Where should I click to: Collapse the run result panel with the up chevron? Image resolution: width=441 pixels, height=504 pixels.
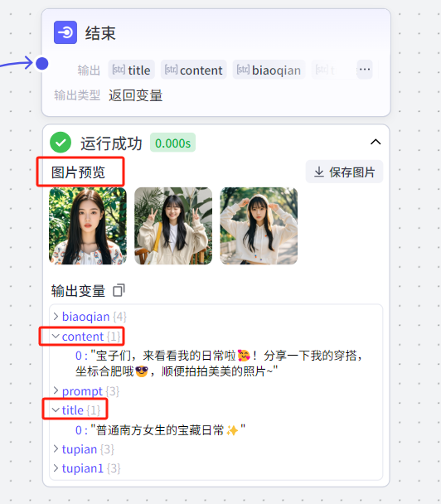[x=376, y=142]
